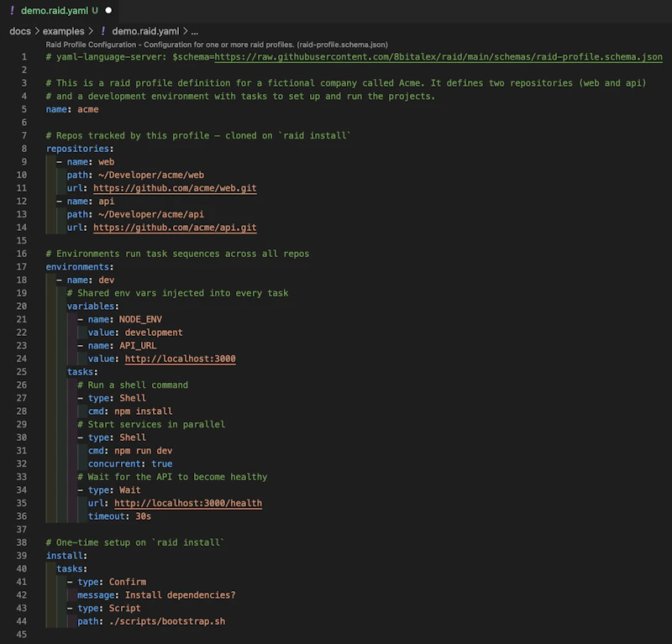Click the 'NODE_ENV' variable name

pyautogui.click(x=140, y=319)
